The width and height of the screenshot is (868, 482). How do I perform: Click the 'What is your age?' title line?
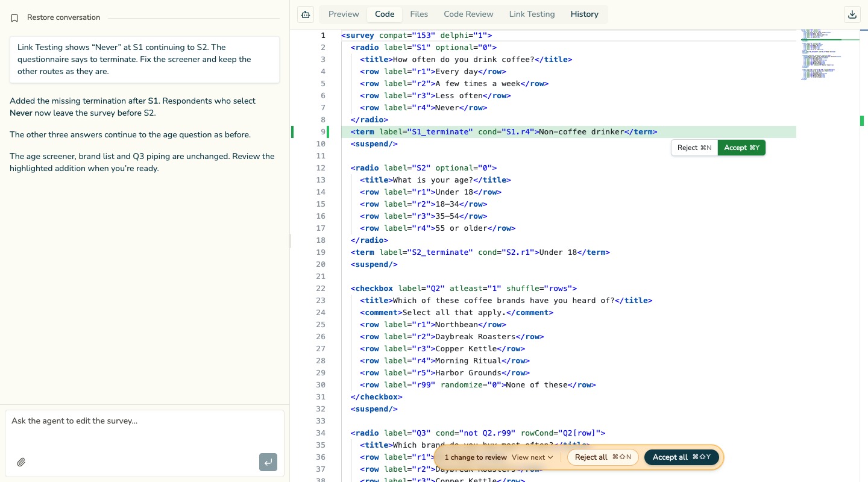435,180
